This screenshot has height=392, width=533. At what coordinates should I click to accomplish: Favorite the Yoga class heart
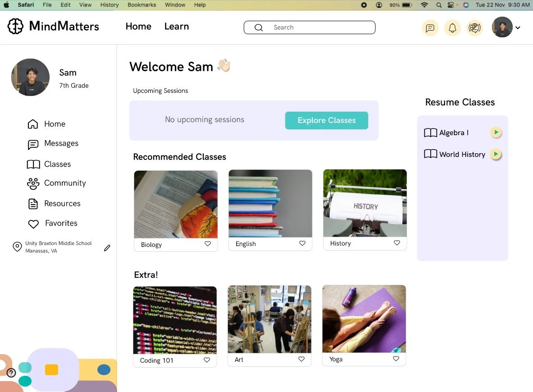tap(396, 359)
